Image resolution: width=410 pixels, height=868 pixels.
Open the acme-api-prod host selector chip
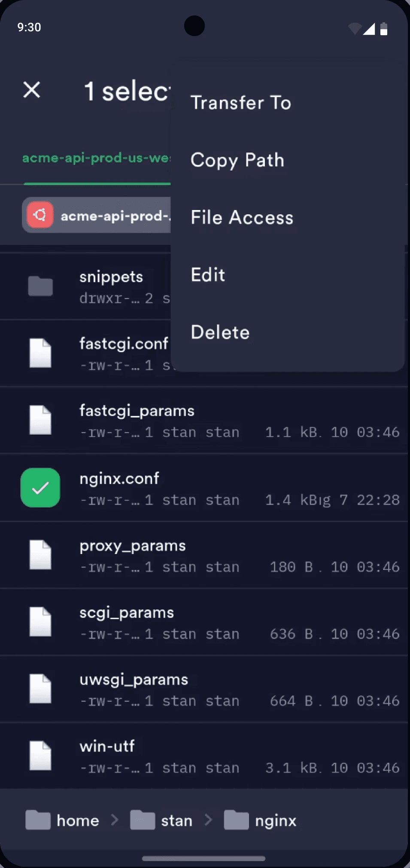tap(97, 215)
